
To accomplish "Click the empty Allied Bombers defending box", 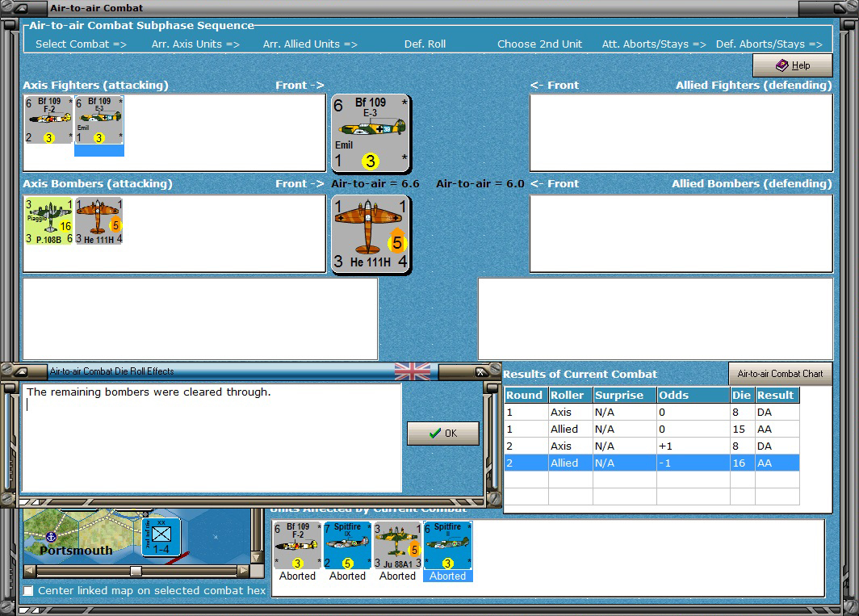I will click(x=681, y=234).
